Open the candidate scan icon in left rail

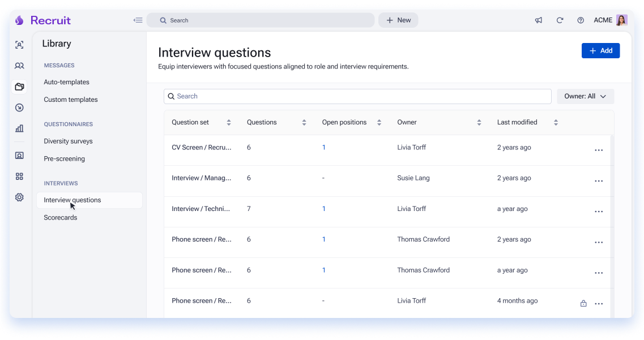point(19,45)
